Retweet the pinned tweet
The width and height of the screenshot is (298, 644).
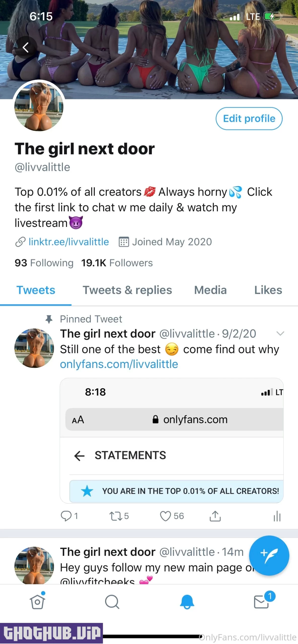[x=116, y=516]
